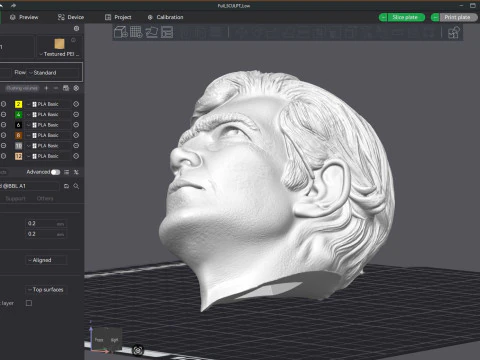Click the Add model cube icon
Image resolution: width=480 pixels, height=360 pixels.
point(121,32)
